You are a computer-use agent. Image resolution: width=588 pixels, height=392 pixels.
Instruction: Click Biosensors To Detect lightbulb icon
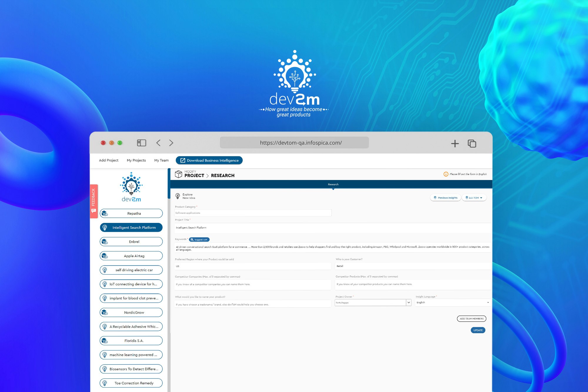(105, 369)
